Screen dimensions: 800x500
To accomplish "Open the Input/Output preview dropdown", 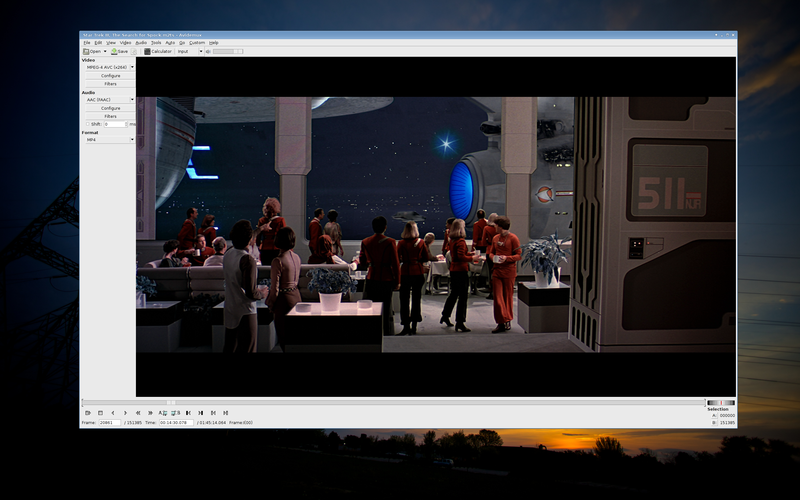I will 190,52.
